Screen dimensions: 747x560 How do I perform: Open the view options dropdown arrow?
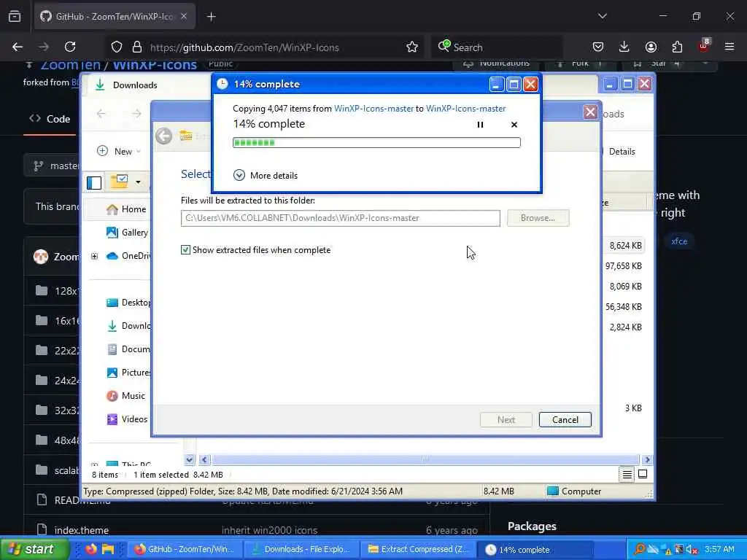[138, 182]
